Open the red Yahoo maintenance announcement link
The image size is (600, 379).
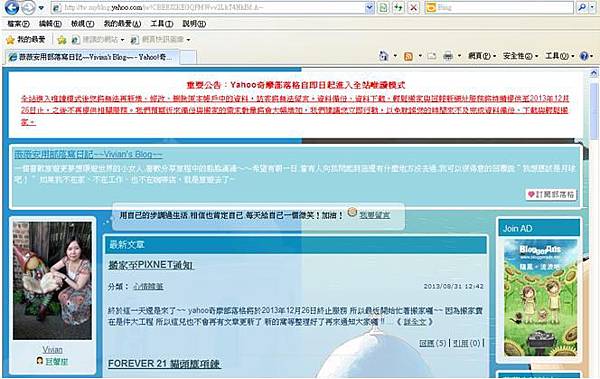[x=295, y=110]
